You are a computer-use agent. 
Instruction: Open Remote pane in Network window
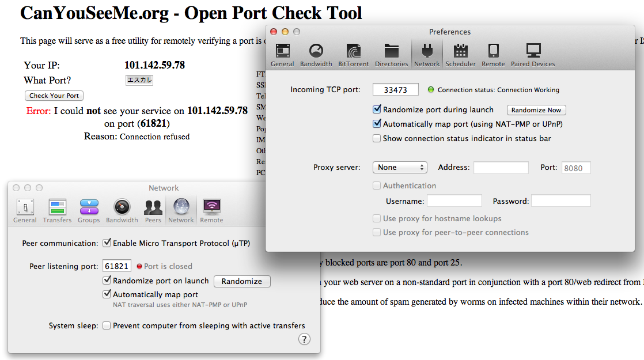(211, 211)
